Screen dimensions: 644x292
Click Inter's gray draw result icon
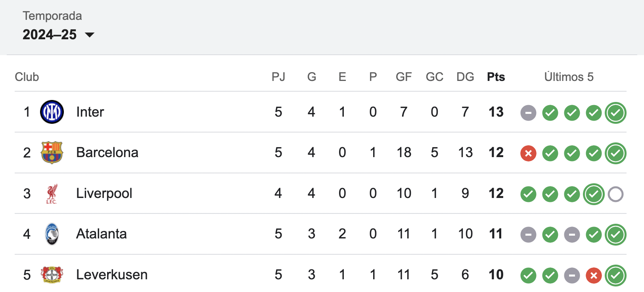point(528,113)
